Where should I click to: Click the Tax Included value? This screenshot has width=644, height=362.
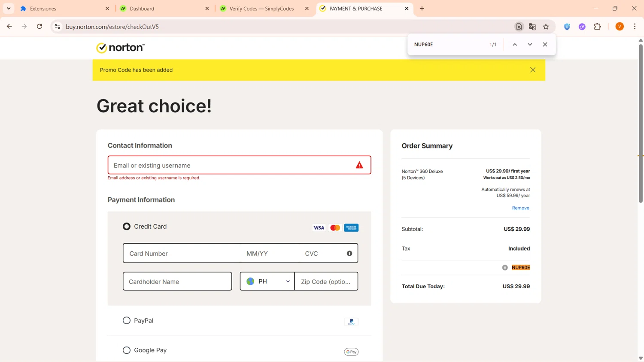(x=519, y=249)
